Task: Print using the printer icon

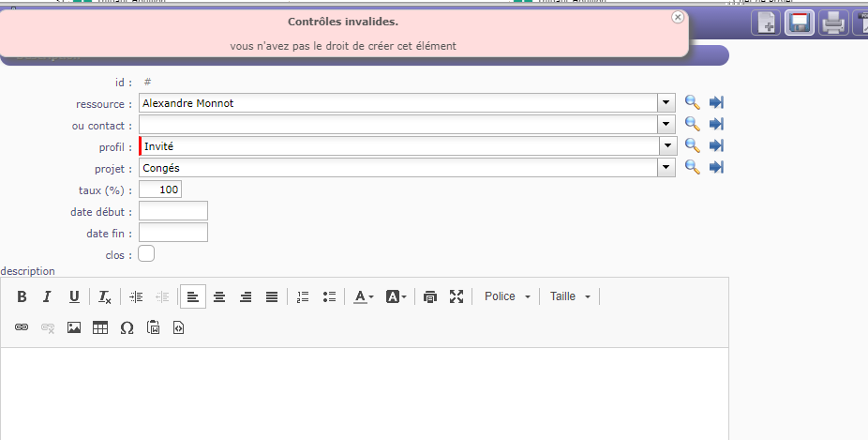Action: pos(833,23)
